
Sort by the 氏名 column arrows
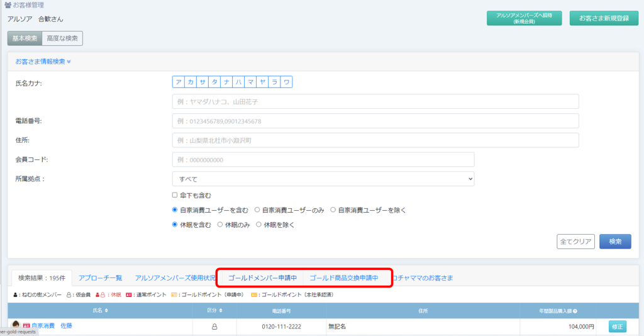click(106, 311)
